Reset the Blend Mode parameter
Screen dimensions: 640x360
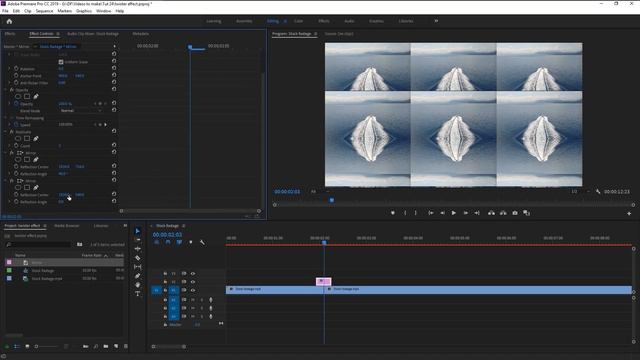pyautogui.click(x=114, y=110)
